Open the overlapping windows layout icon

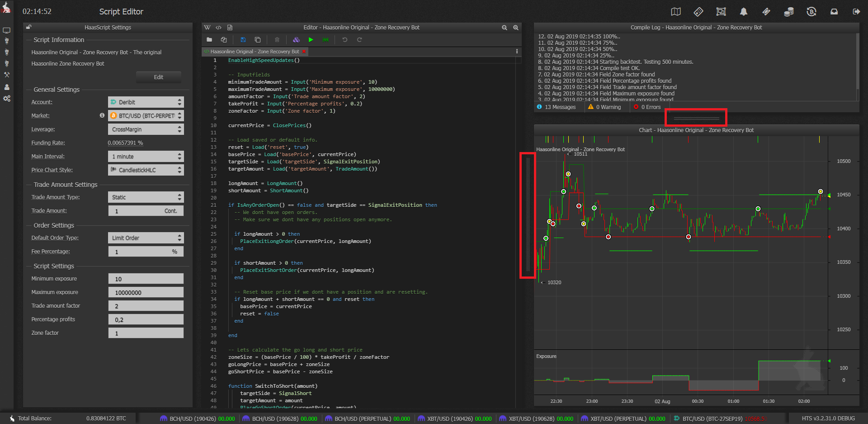click(721, 12)
